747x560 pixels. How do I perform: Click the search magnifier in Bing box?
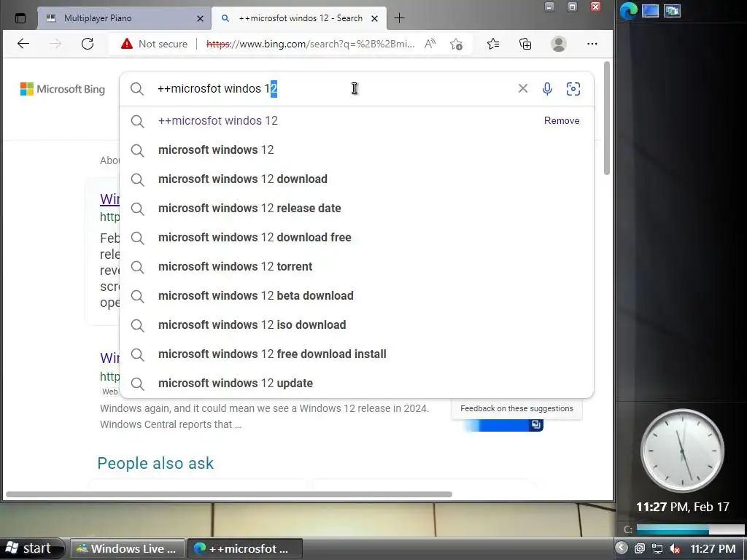coord(137,88)
